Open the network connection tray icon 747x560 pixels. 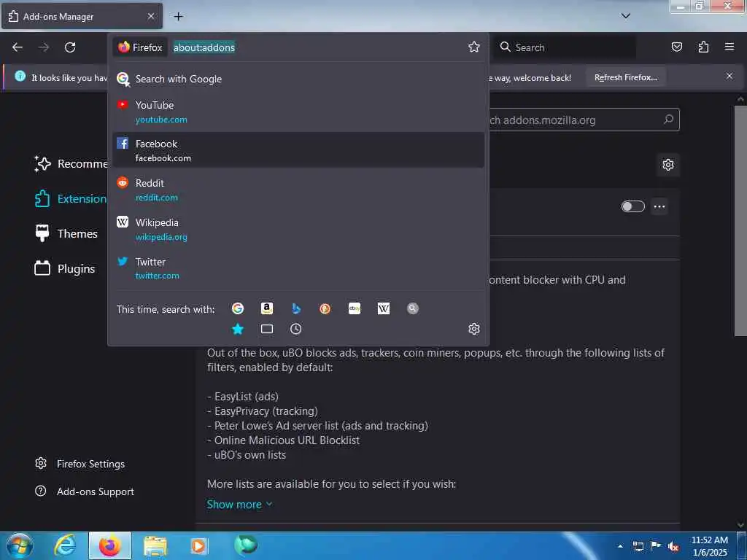pos(638,546)
